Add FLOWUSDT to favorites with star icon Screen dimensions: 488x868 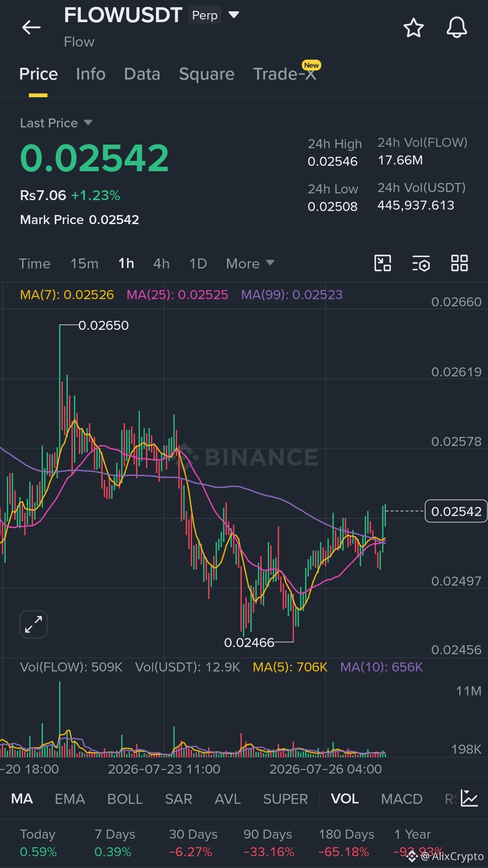[413, 28]
